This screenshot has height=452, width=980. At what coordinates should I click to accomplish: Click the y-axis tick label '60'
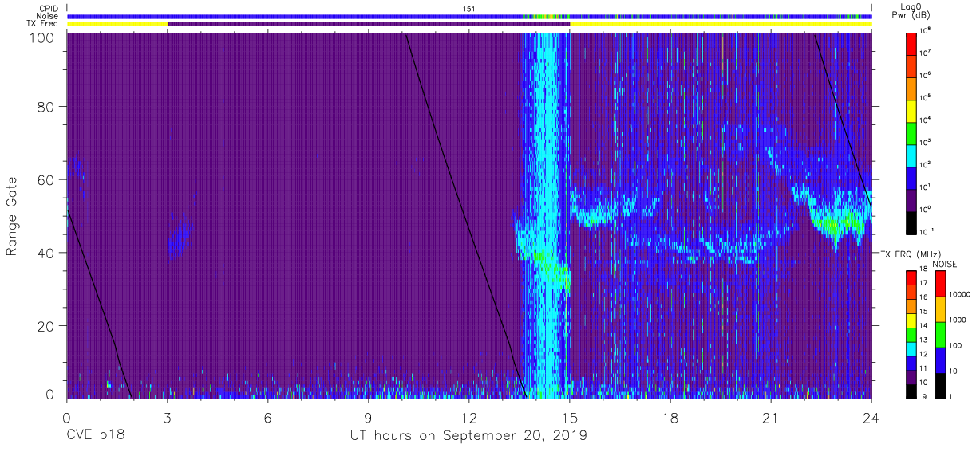click(x=45, y=179)
